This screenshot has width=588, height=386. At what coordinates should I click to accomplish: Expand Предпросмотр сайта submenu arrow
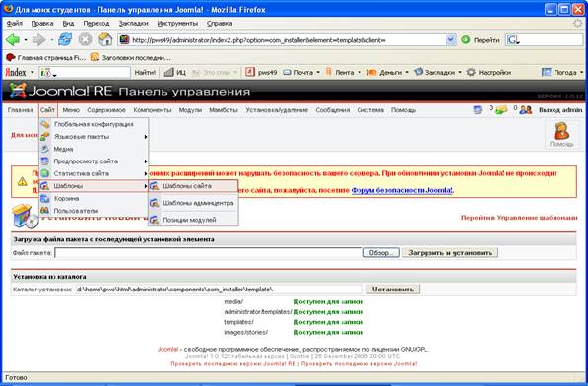(146, 161)
